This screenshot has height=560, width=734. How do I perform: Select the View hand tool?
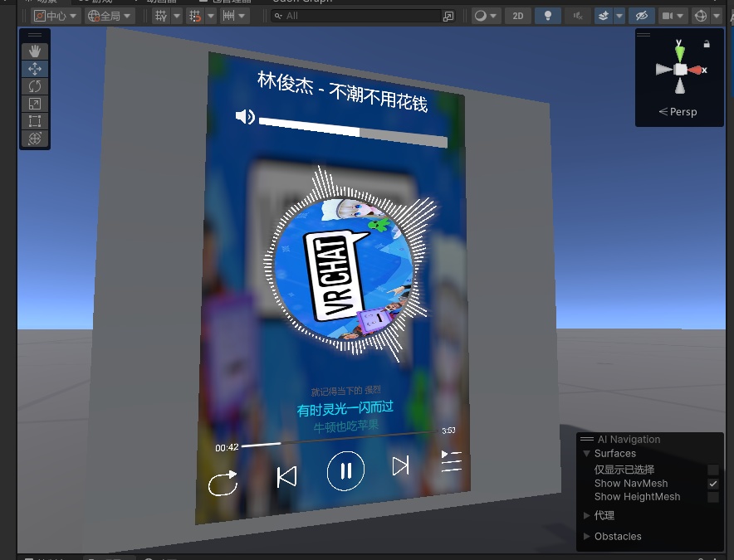[34, 51]
